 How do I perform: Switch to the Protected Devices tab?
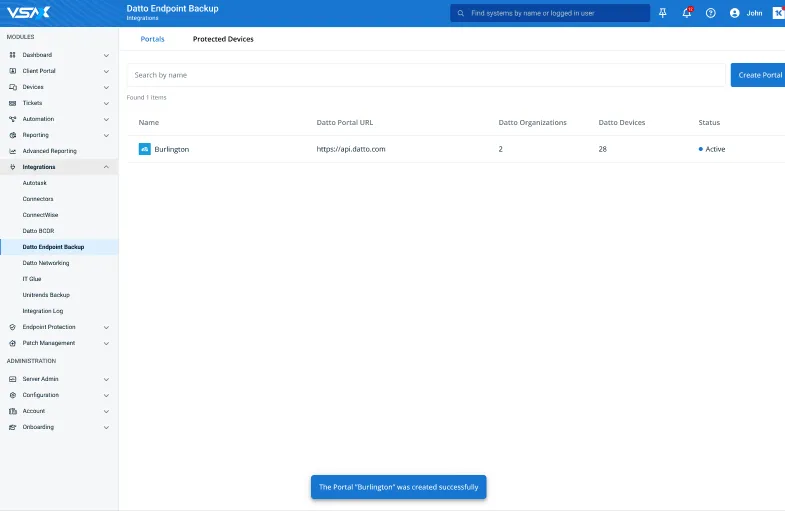pos(223,39)
